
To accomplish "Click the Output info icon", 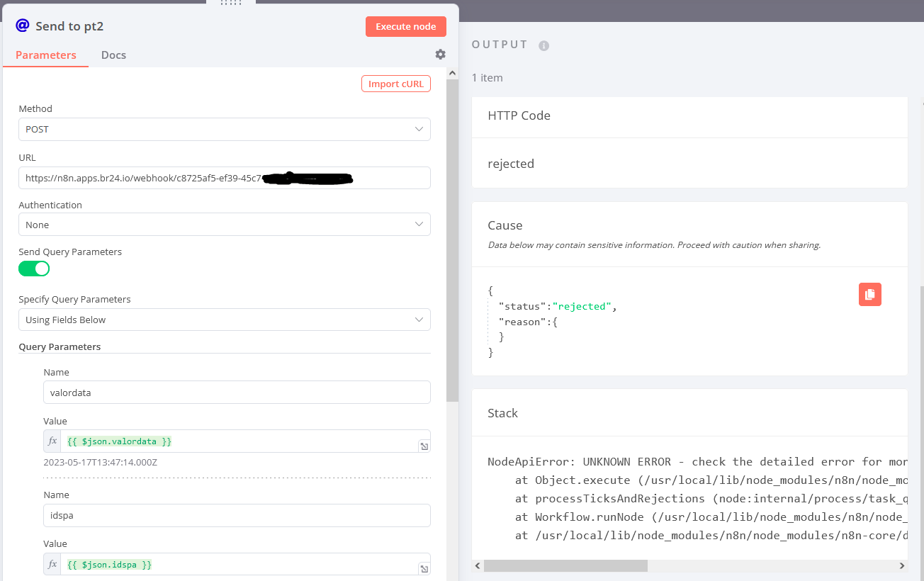I will pos(543,45).
